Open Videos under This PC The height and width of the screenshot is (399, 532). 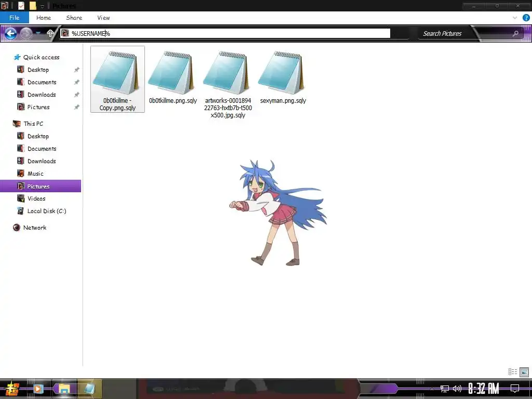point(32,198)
